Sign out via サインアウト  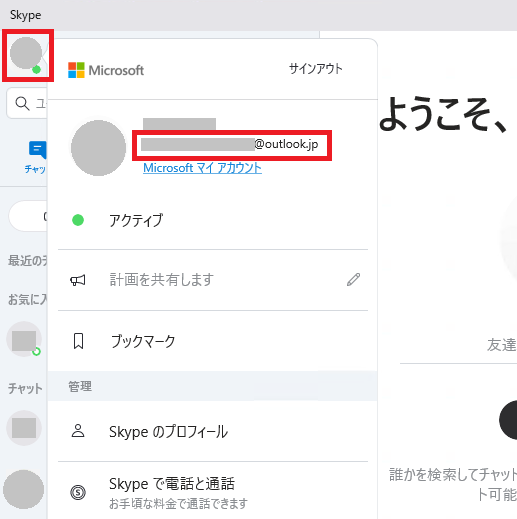[315, 69]
